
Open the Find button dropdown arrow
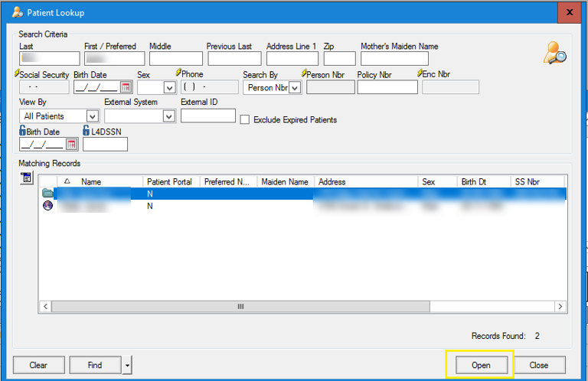[x=128, y=365]
